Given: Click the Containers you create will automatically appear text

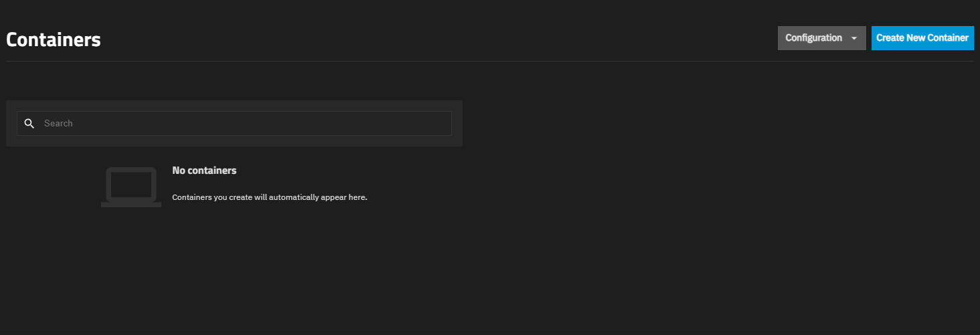Looking at the screenshot, I should [x=270, y=197].
